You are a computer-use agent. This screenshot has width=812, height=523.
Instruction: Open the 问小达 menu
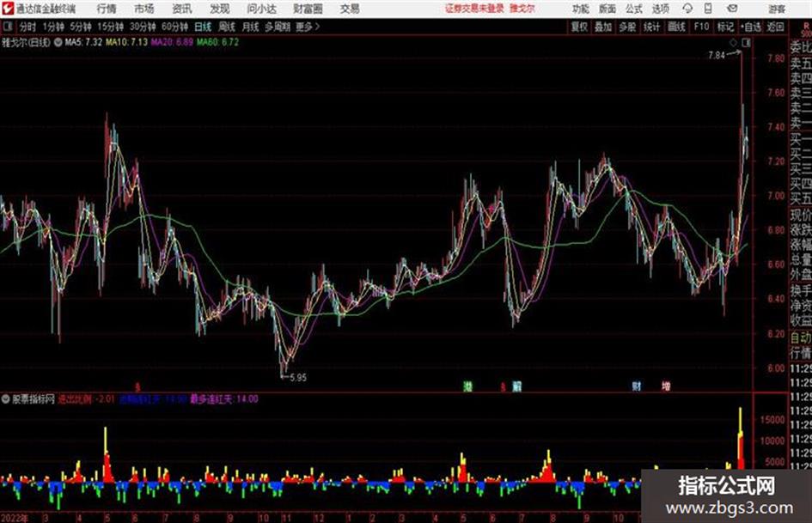(261, 9)
